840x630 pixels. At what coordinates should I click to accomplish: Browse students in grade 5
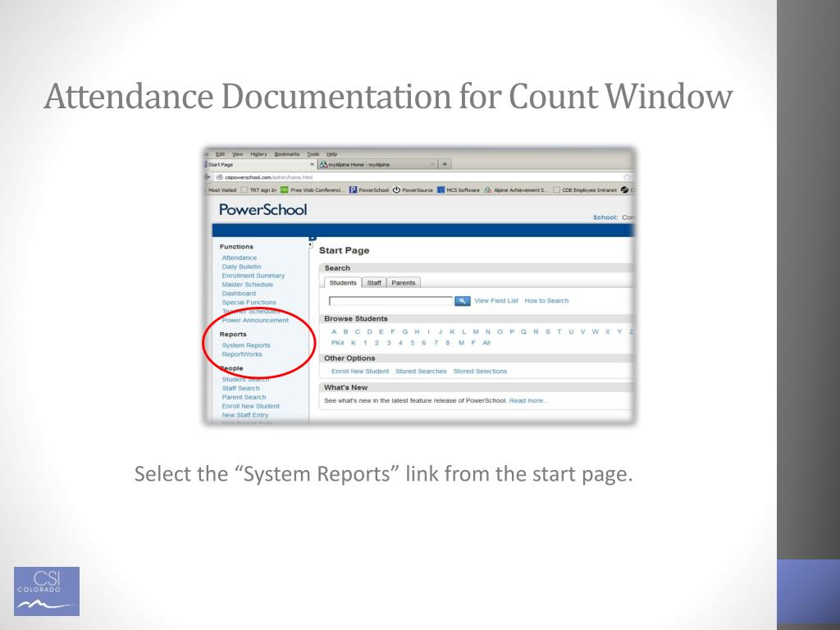413,343
